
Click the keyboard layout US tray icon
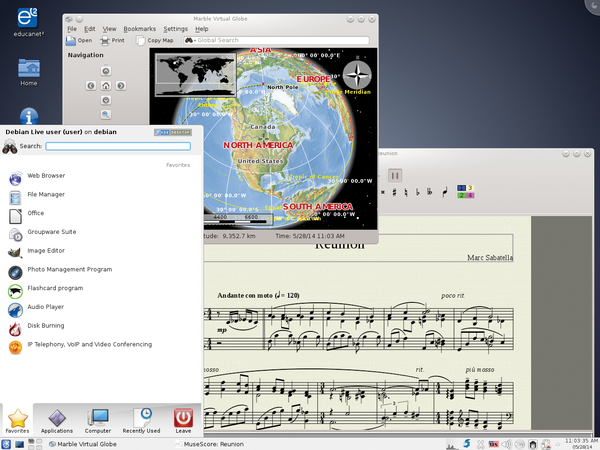click(494, 444)
